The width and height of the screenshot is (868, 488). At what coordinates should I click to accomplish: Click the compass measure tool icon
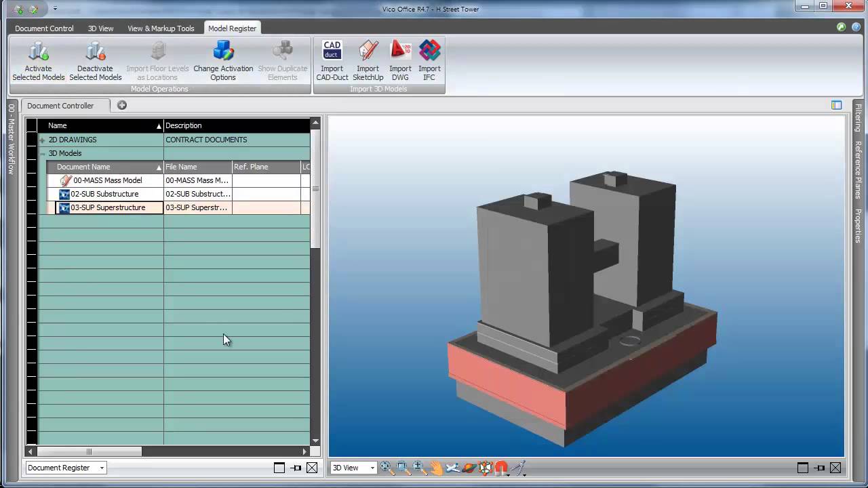click(x=518, y=468)
